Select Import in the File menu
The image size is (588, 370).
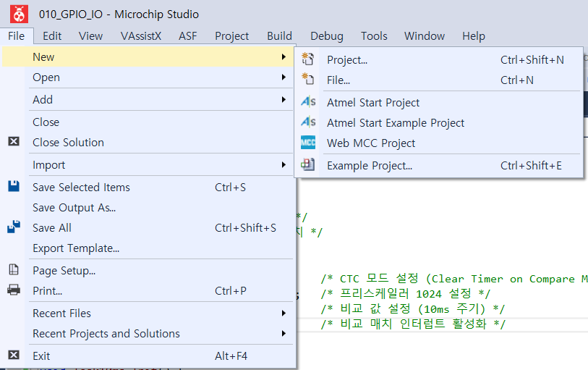tap(148, 165)
